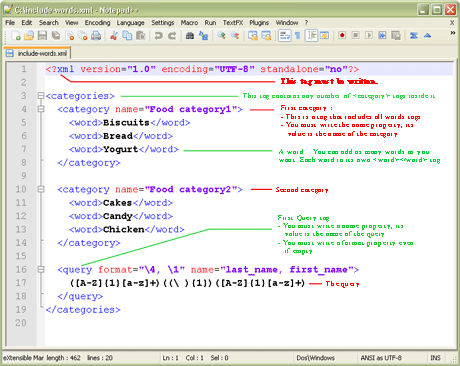Print the document with printer icon
This screenshot has height=366, width=460.
tap(96, 35)
